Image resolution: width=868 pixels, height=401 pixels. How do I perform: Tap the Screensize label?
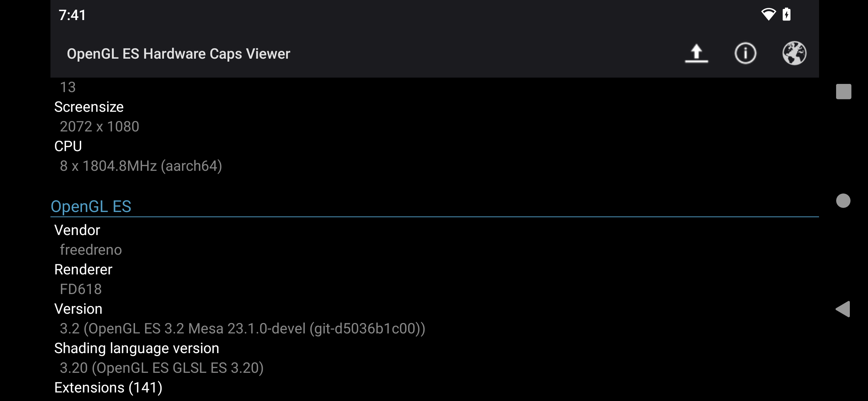coord(89,107)
